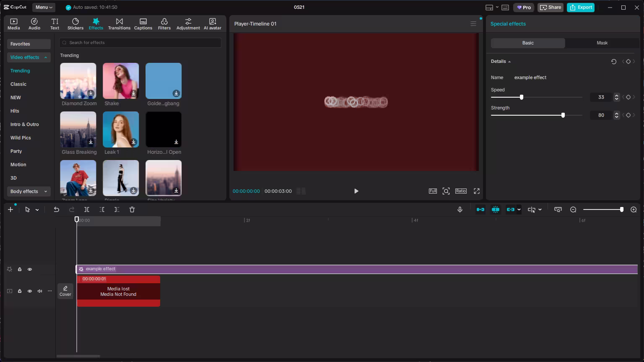Click the Strength slider track
644x362 pixels.
[x=537, y=115]
